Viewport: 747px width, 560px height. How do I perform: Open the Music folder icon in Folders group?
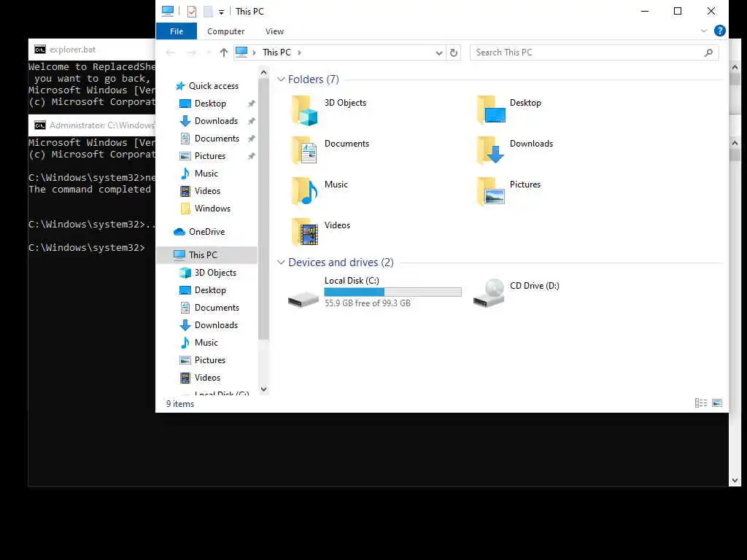coord(305,192)
